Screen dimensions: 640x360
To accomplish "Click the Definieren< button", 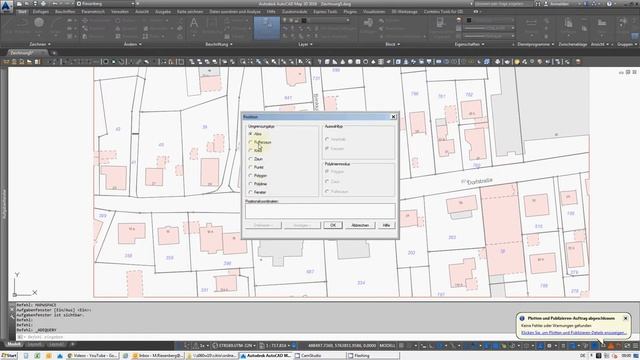I will (263, 225).
